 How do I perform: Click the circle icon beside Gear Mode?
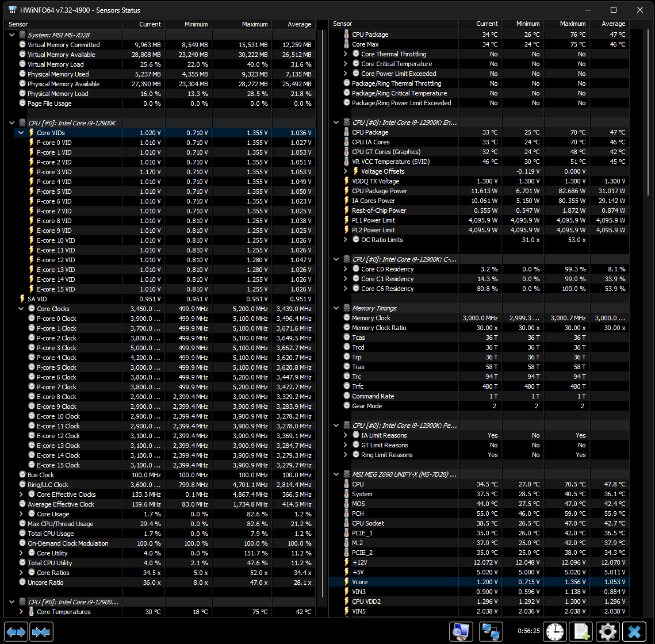347,405
